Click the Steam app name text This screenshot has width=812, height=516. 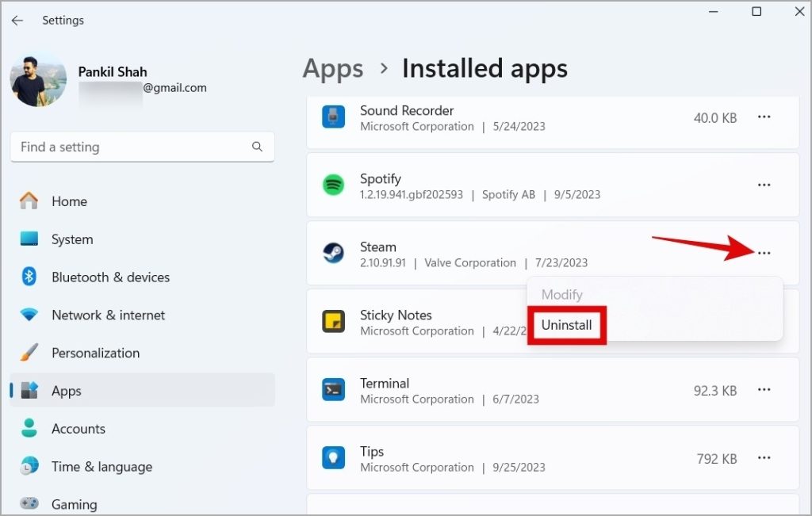[x=378, y=247]
